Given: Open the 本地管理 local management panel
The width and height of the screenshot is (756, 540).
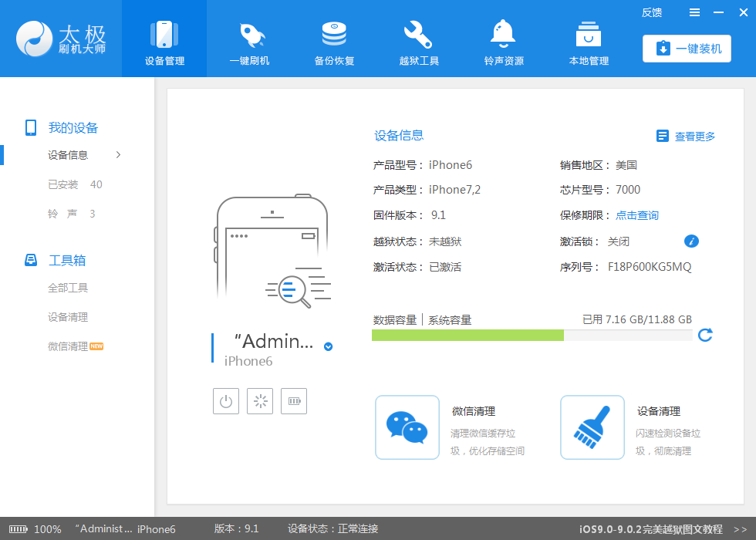Looking at the screenshot, I should coord(588,39).
